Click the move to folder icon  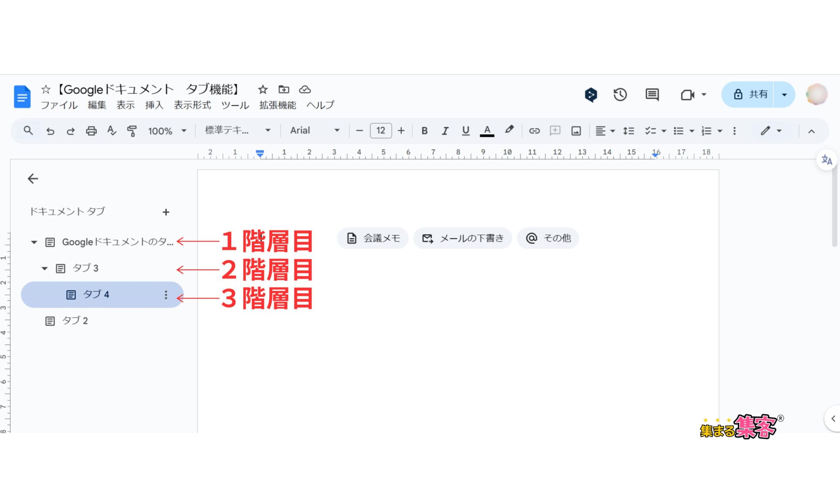(x=284, y=89)
